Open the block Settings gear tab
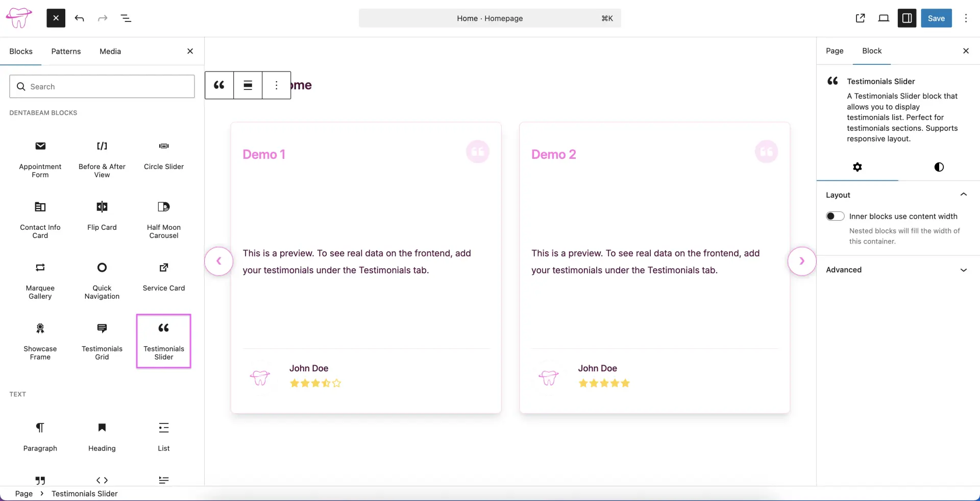The height and width of the screenshot is (501, 980). pyautogui.click(x=857, y=167)
